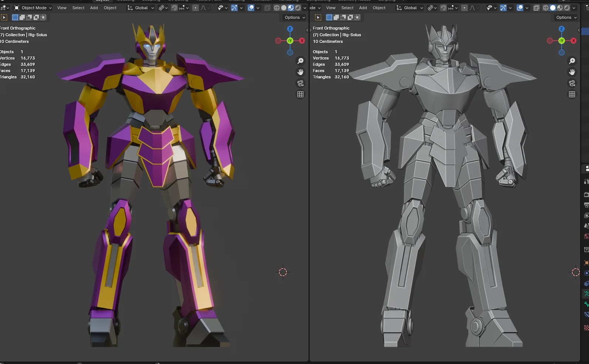Click pan hand icon in left viewport

[300, 72]
